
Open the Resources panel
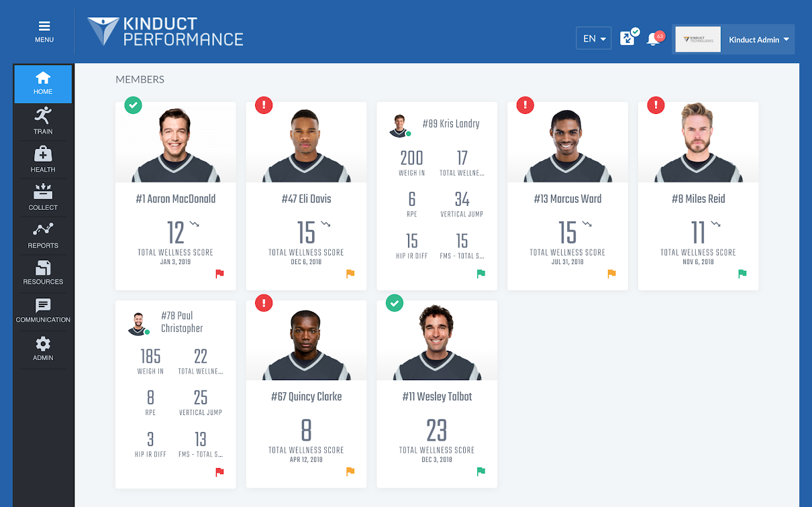[42, 274]
